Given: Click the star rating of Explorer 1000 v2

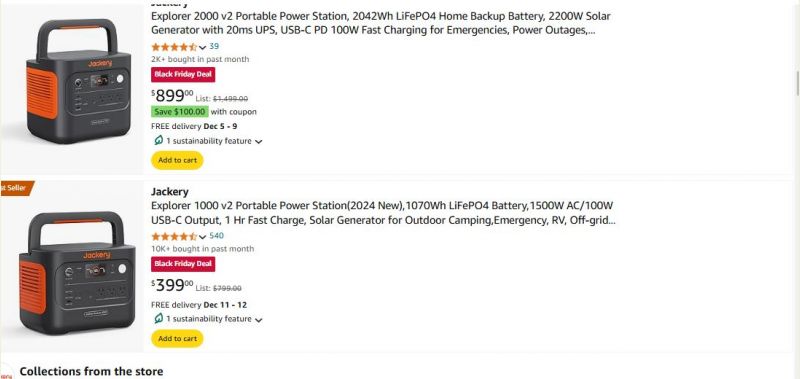Looking at the screenshot, I should tap(174, 236).
